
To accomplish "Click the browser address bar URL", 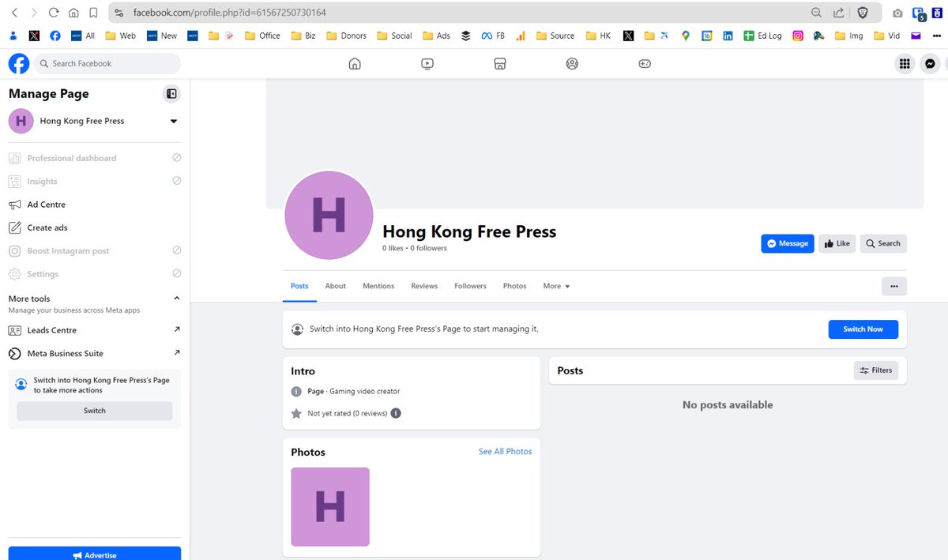I will coord(230,13).
